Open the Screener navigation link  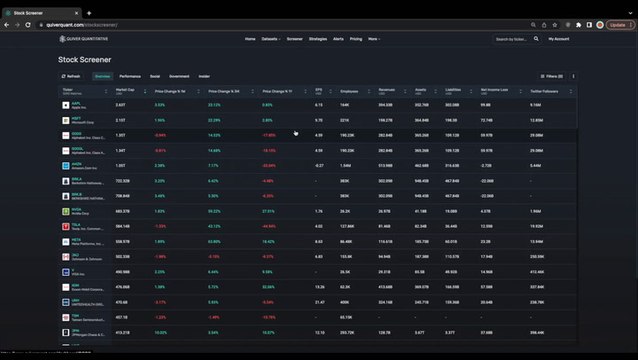coord(295,39)
